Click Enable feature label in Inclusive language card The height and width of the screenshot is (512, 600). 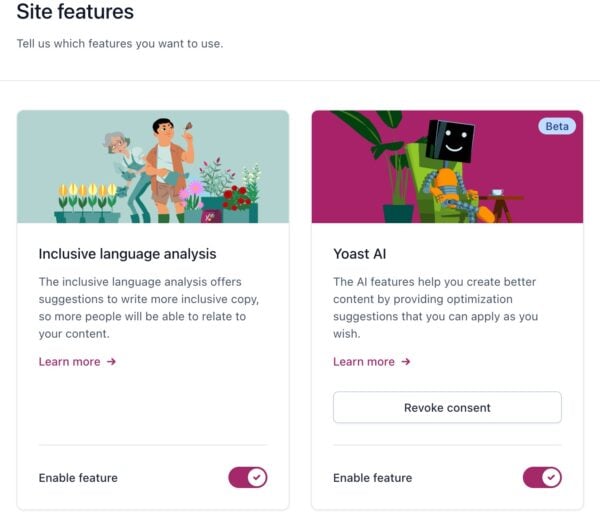pos(78,478)
